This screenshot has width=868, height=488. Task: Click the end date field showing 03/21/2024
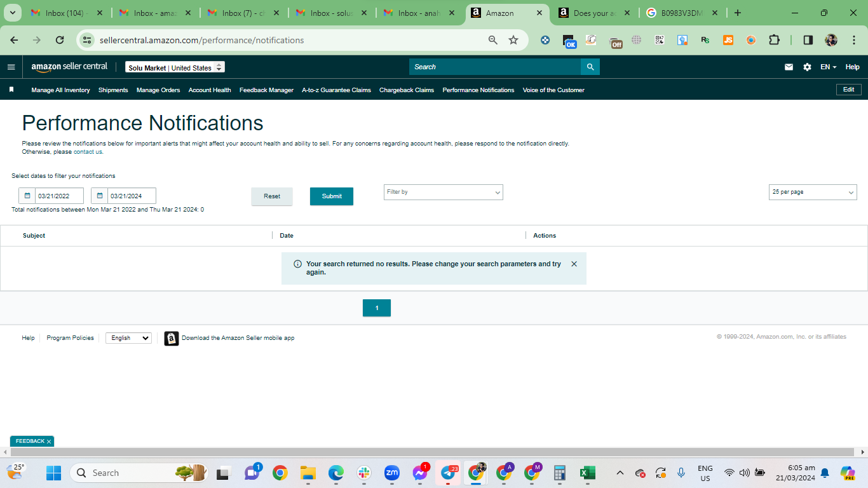[x=132, y=196]
